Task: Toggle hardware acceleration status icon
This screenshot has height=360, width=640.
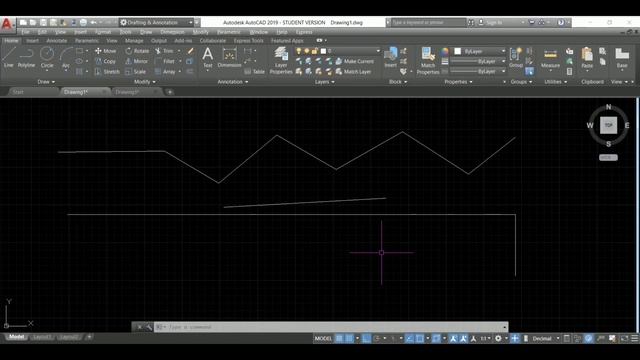Action: 589,338
